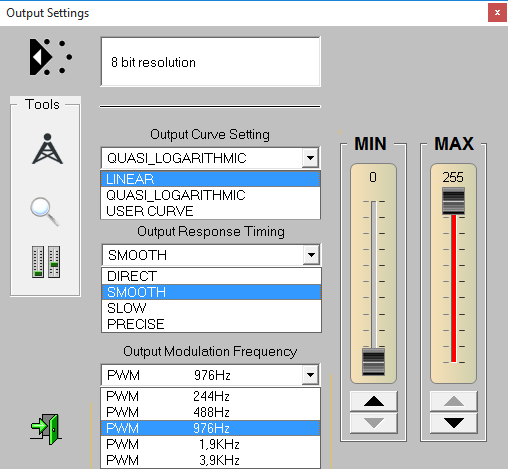
Task: Click the 8 bit resolution text box
Action: click(x=210, y=62)
